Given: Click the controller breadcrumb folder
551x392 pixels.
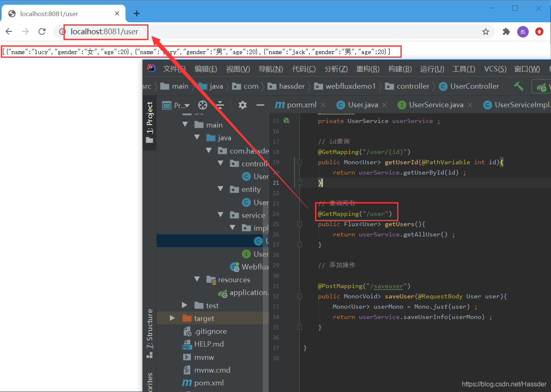Looking at the screenshot, I should [x=407, y=86].
